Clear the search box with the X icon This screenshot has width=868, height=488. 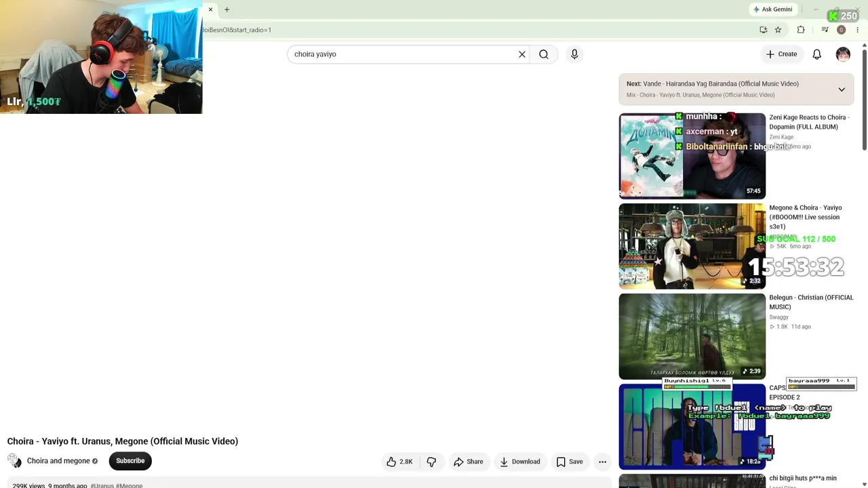click(522, 54)
